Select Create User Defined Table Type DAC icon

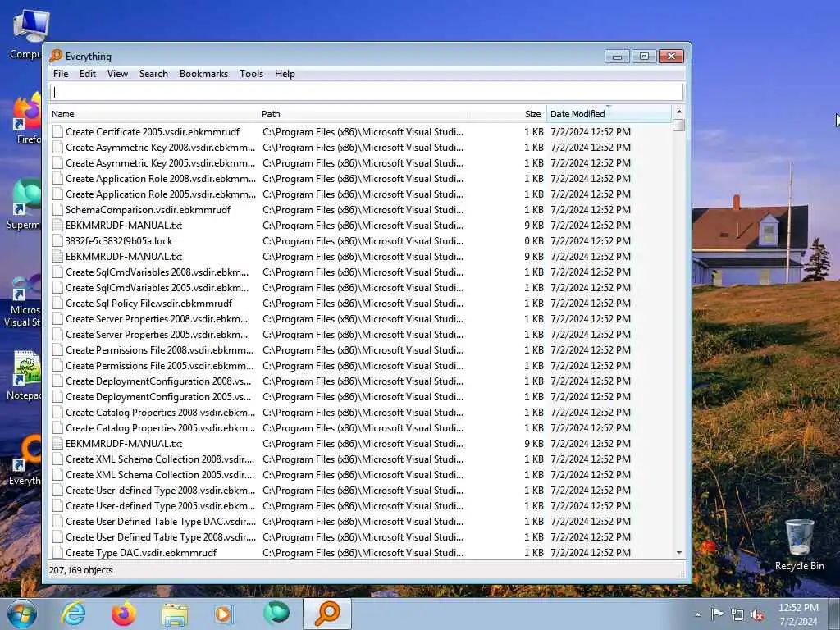[57, 521]
